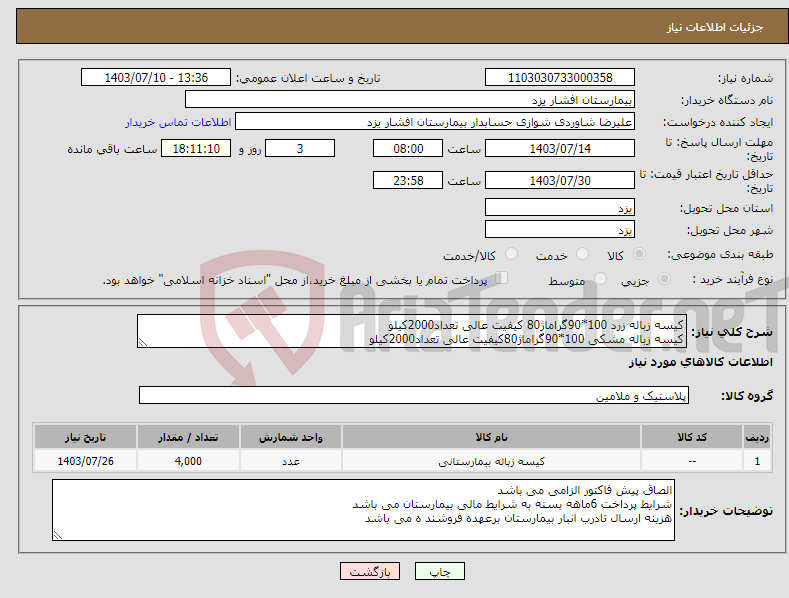Screen dimensions: 789x598
Task: Toggle the اسناد خزانه اسلامی payment checkbox
Action: pyautogui.click(x=501, y=278)
